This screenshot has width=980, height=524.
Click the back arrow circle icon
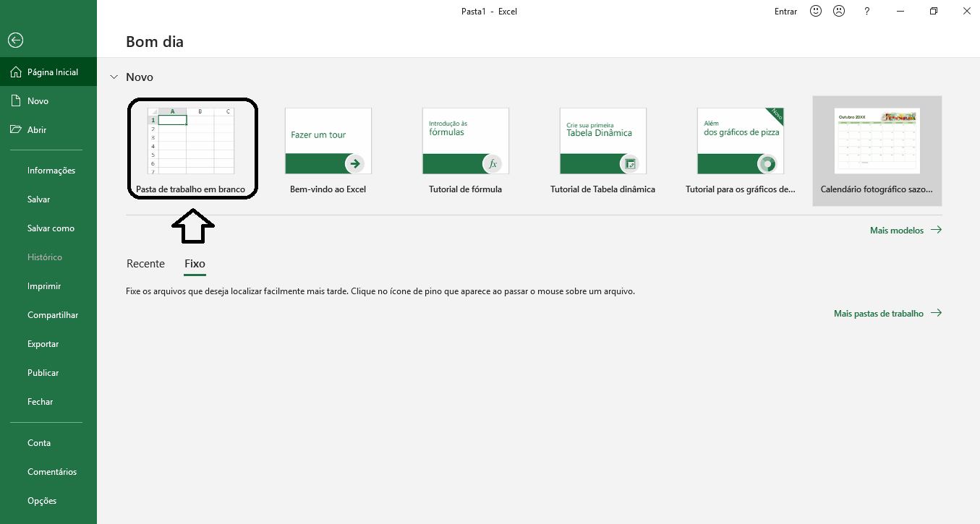[15, 41]
